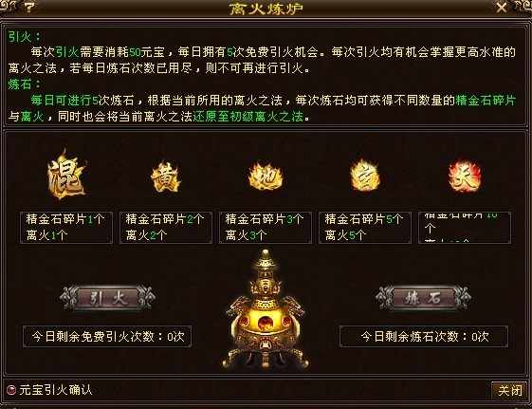Click reward box 精金石碎片1个 离火1个

[x=66, y=228]
